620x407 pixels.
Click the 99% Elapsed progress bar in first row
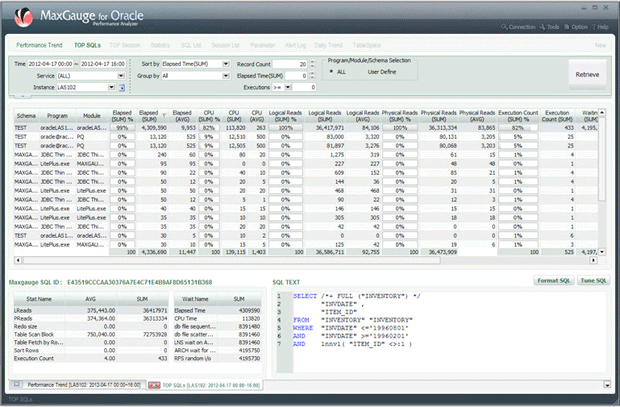point(122,128)
